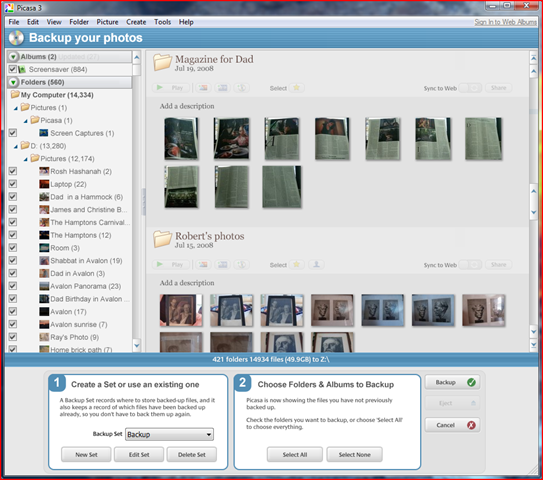Open the Edit menu
Image resolution: width=543 pixels, height=480 pixels.
[33, 22]
